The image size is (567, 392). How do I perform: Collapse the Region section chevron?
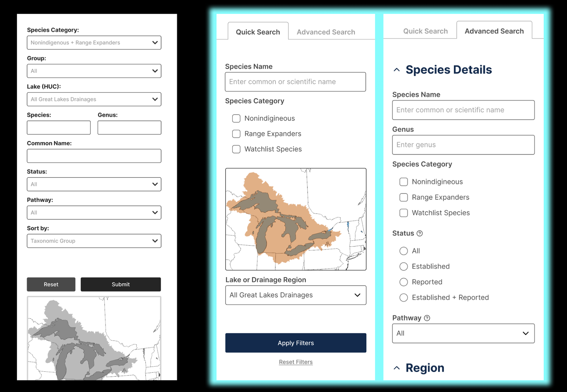pyautogui.click(x=397, y=368)
